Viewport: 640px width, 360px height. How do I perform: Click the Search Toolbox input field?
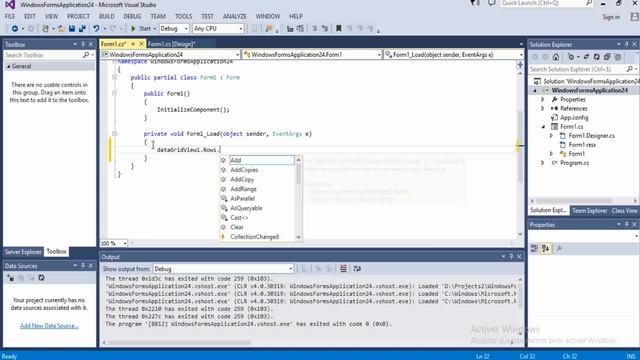tap(43, 55)
